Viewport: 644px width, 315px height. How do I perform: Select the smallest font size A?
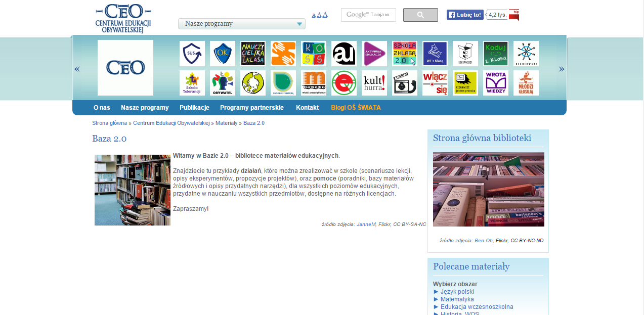pos(314,15)
